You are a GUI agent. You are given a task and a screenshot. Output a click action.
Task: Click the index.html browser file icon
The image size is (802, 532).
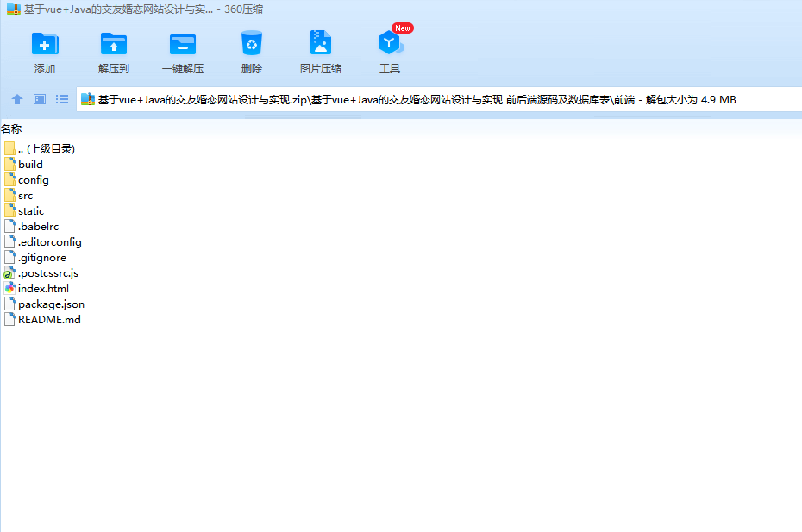[x=9, y=288]
